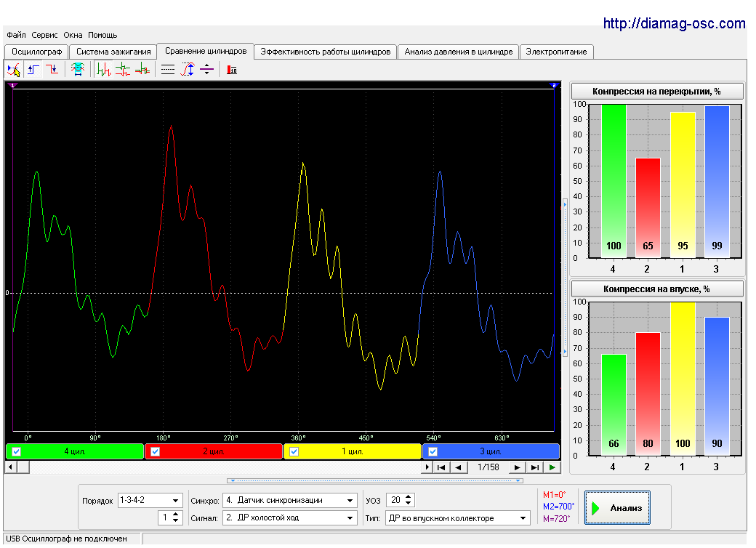The image size is (756, 548).
Task: Open the Порядок firing order dropdown
Action: [x=175, y=500]
